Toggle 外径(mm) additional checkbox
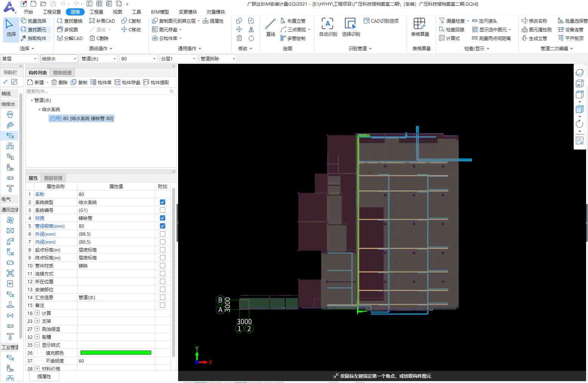The image size is (588, 383). [x=163, y=234]
